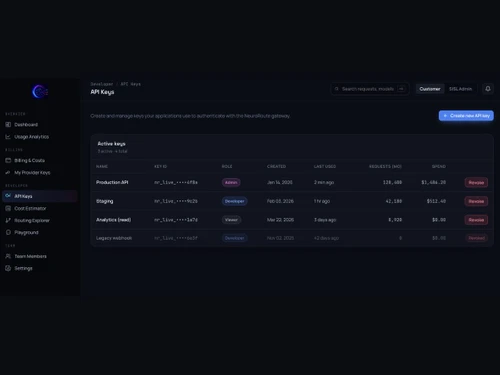Click the Staging key ID
The height and width of the screenshot is (375, 500).
(x=176, y=201)
